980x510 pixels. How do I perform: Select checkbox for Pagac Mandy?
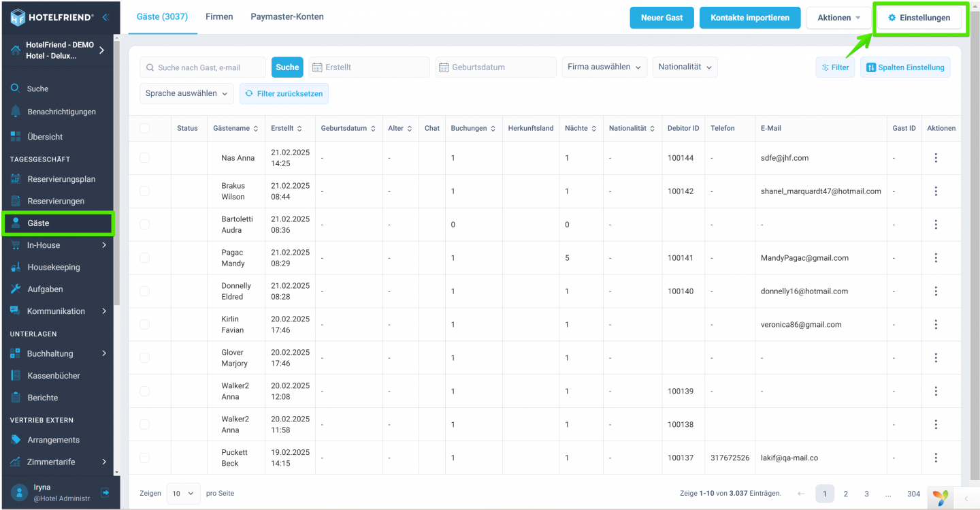tap(144, 258)
